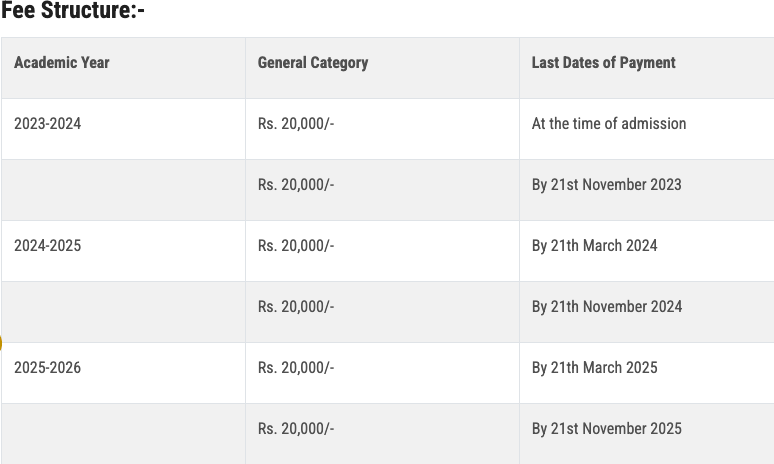
Task: Click the 'By 21th March 2025' date
Action: [595, 368]
